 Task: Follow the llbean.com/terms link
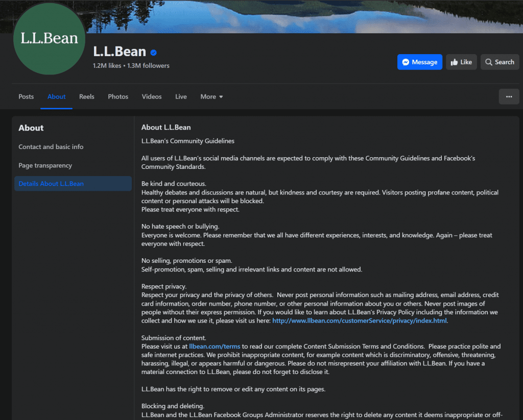click(215, 346)
